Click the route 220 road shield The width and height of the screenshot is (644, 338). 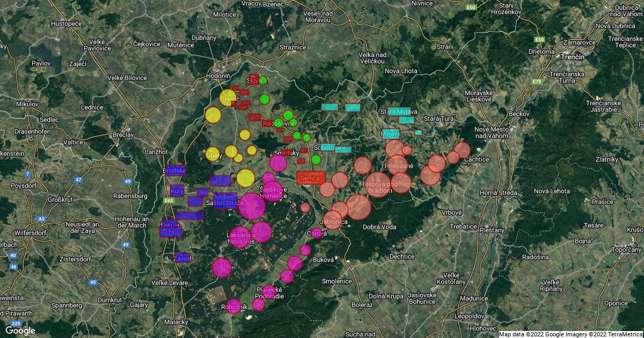click(x=16, y=324)
